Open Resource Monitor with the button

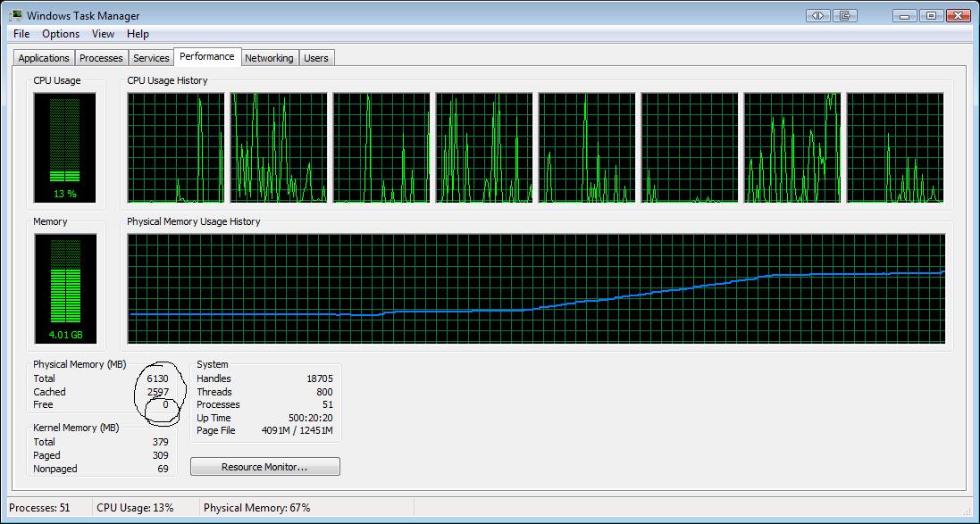265,467
